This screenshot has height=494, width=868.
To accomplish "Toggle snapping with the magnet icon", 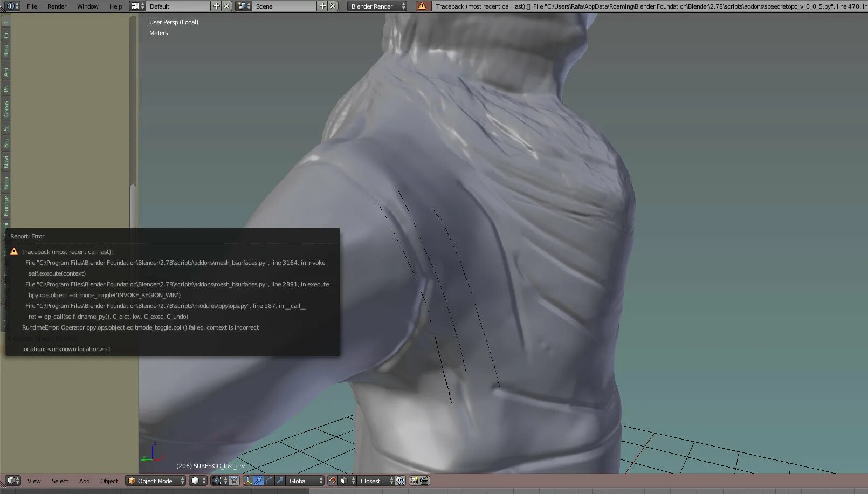I will pos(333,481).
